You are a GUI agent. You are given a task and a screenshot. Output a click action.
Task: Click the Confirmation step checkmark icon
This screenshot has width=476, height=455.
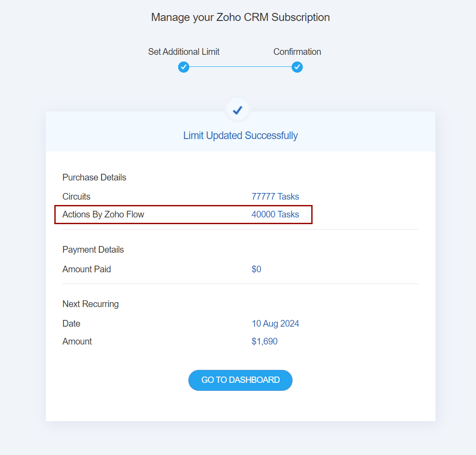pyautogui.click(x=297, y=67)
